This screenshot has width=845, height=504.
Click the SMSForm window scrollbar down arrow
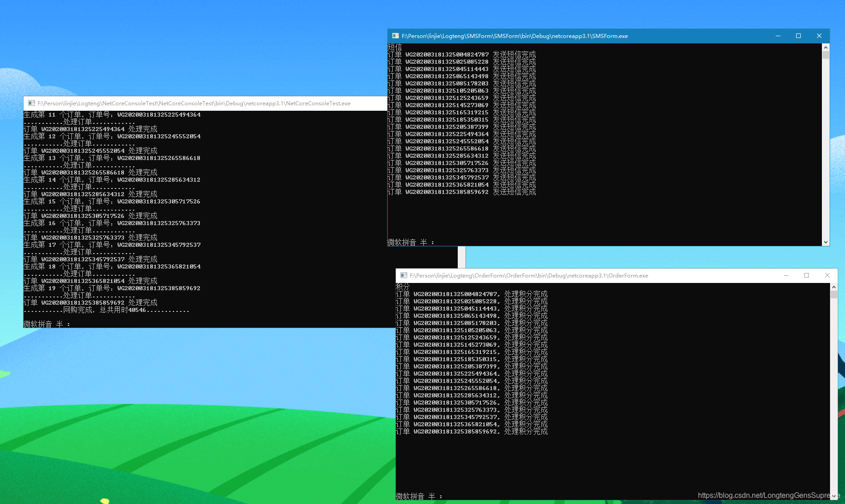(x=826, y=242)
